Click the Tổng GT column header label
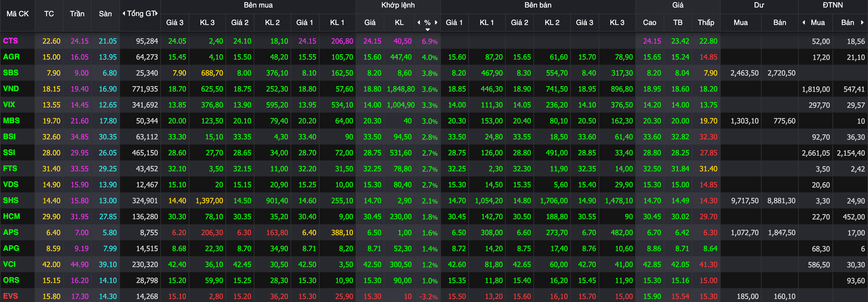Viewport: 868px width, 302px height. click(141, 14)
